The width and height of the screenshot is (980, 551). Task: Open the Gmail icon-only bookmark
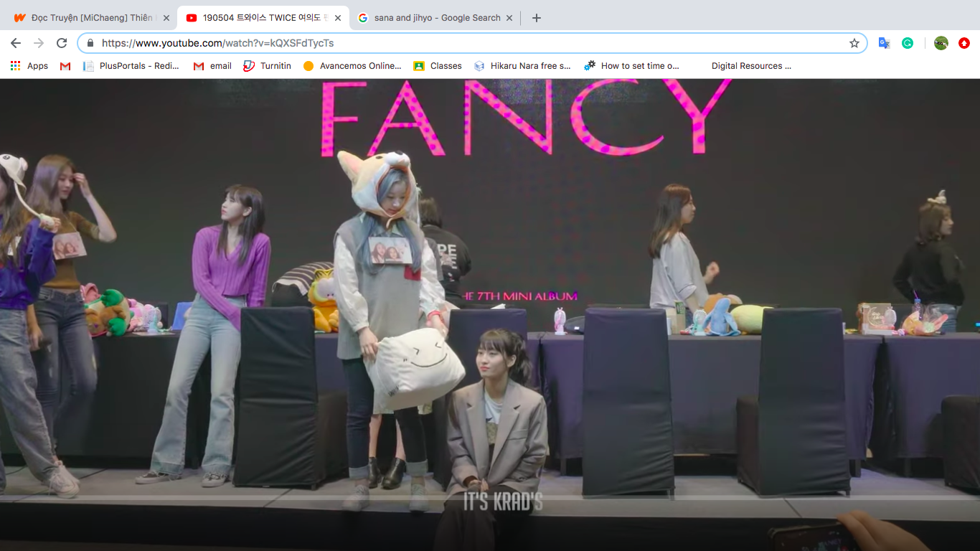coord(65,66)
